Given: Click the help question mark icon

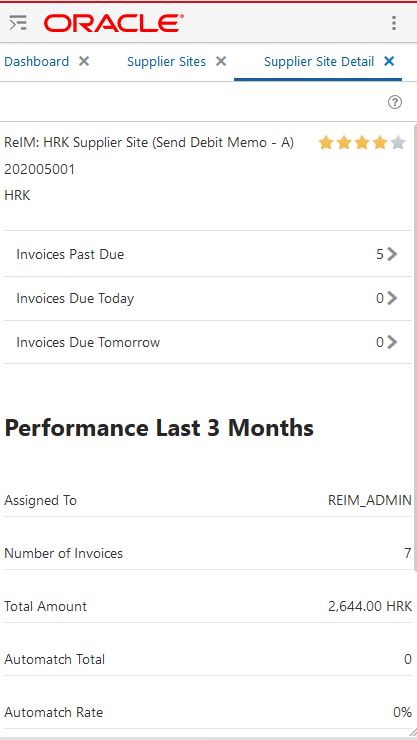Looking at the screenshot, I should [x=395, y=102].
